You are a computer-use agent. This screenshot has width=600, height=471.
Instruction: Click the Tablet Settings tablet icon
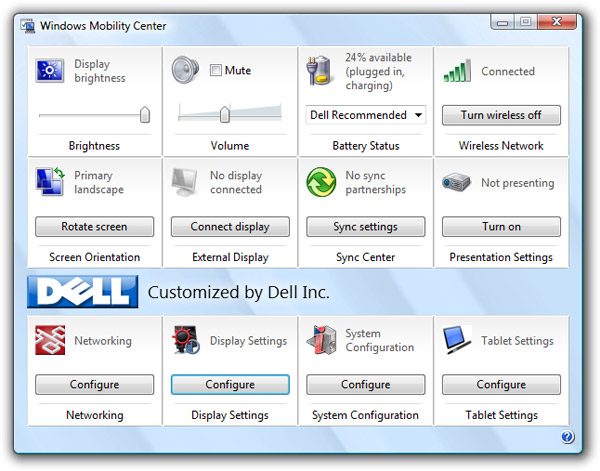point(457,340)
